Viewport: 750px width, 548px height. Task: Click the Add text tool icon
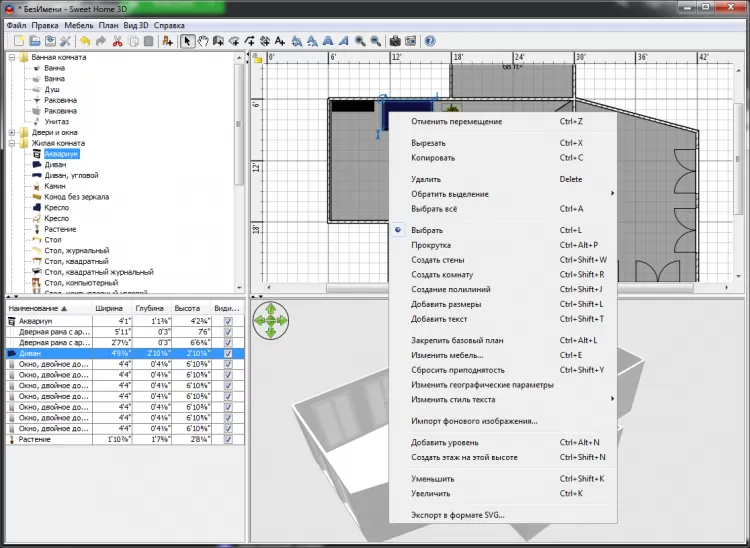pyautogui.click(x=280, y=41)
